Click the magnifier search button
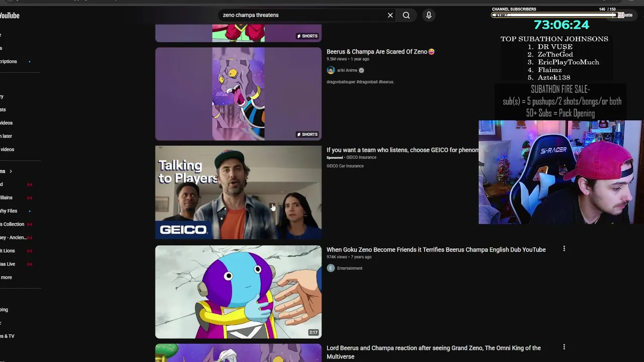This screenshot has height=362, width=644. click(x=406, y=15)
